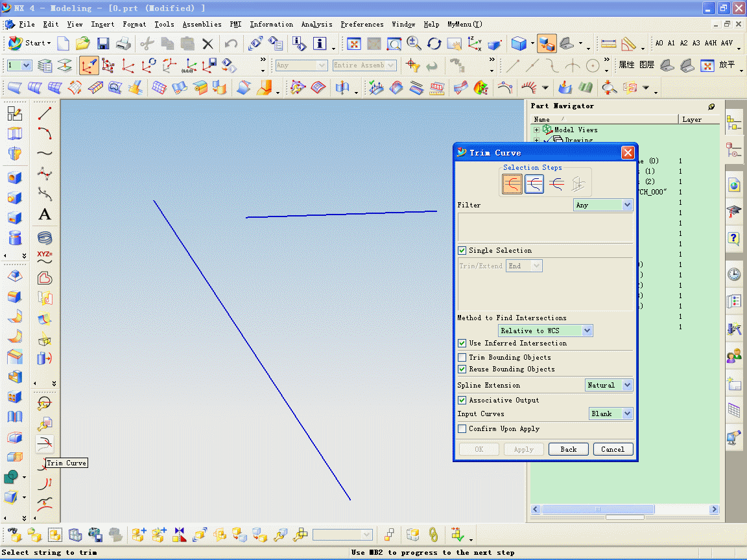Click the A0 toolbar button

pos(659,43)
